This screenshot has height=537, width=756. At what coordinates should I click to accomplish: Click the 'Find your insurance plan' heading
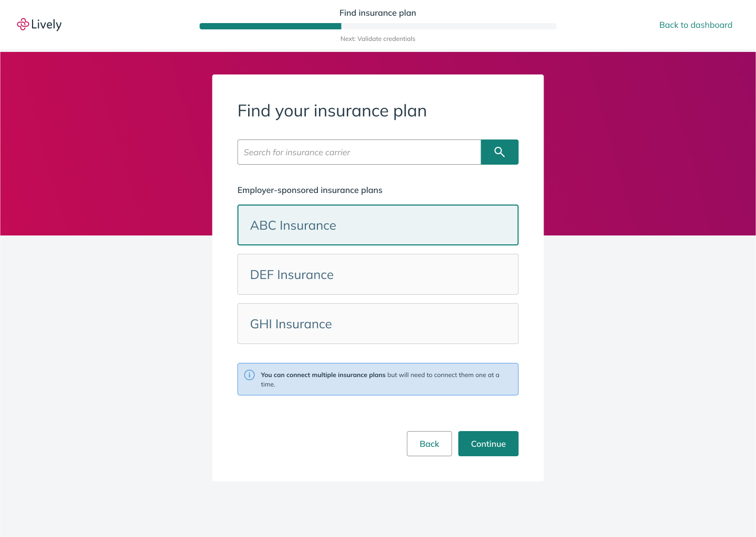(x=332, y=111)
